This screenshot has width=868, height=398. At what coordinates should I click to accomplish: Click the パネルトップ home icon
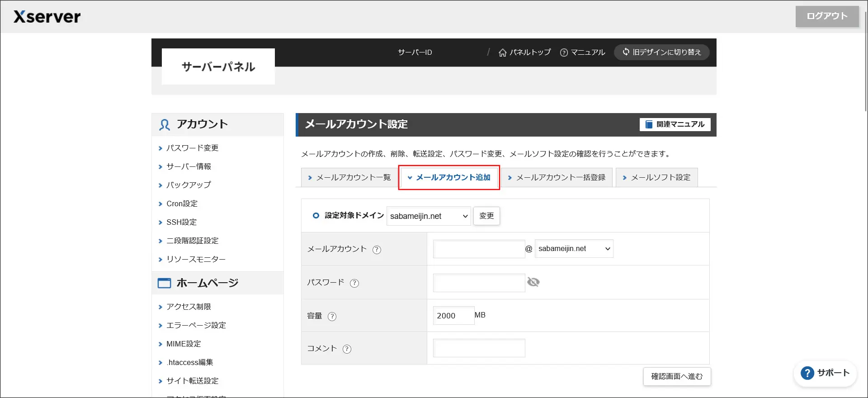point(502,52)
